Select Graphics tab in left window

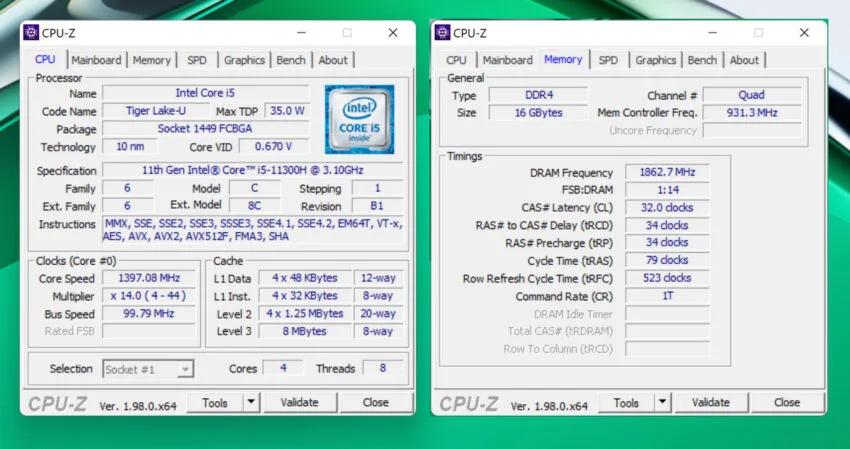pyautogui.click(x=244, y=60)
